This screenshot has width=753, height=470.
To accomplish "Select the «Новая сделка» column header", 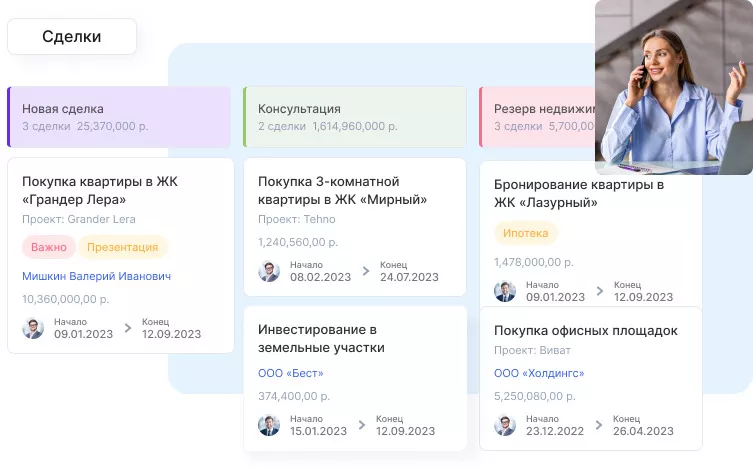I will tap(119, 117).
